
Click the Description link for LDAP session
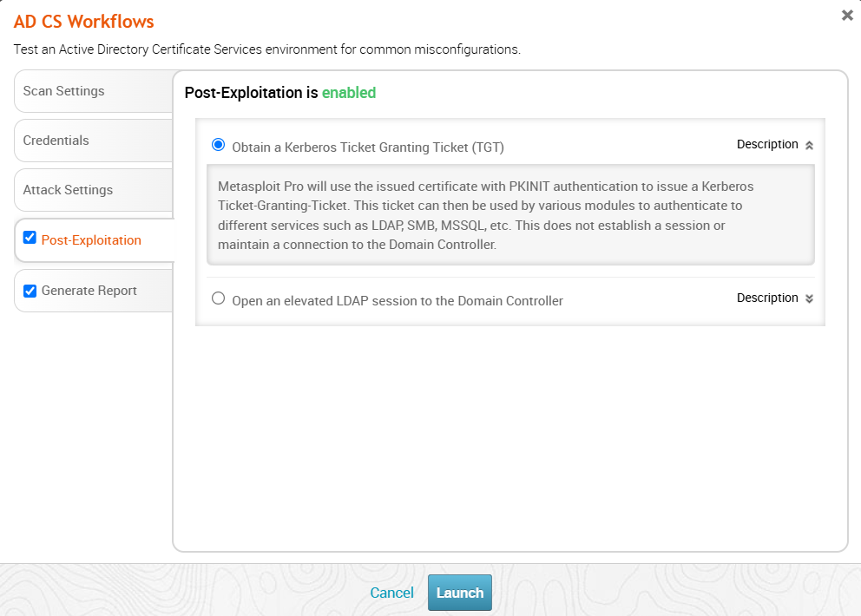[x=767, y=298]
